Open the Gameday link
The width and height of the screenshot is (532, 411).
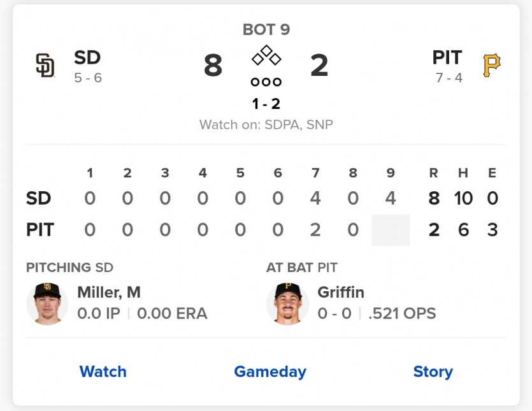[x=270, y=371]
